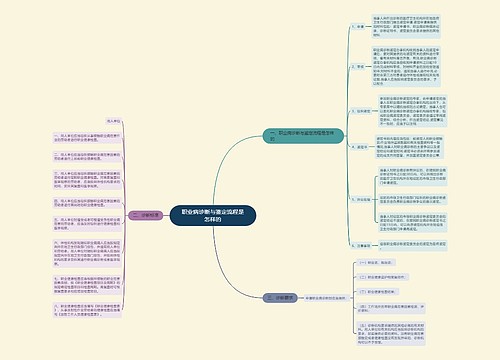Click the note beginning 一、用人单位

click(x=87, y=138)
